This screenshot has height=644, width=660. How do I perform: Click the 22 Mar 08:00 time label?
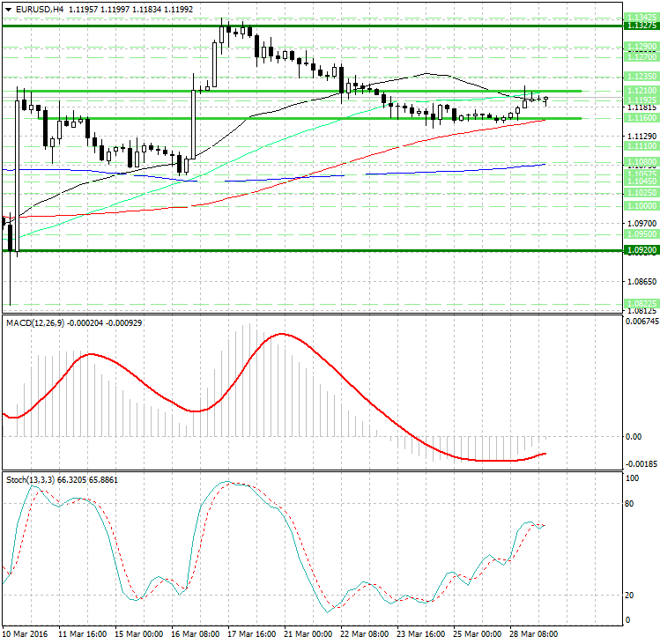click(365, 634)
